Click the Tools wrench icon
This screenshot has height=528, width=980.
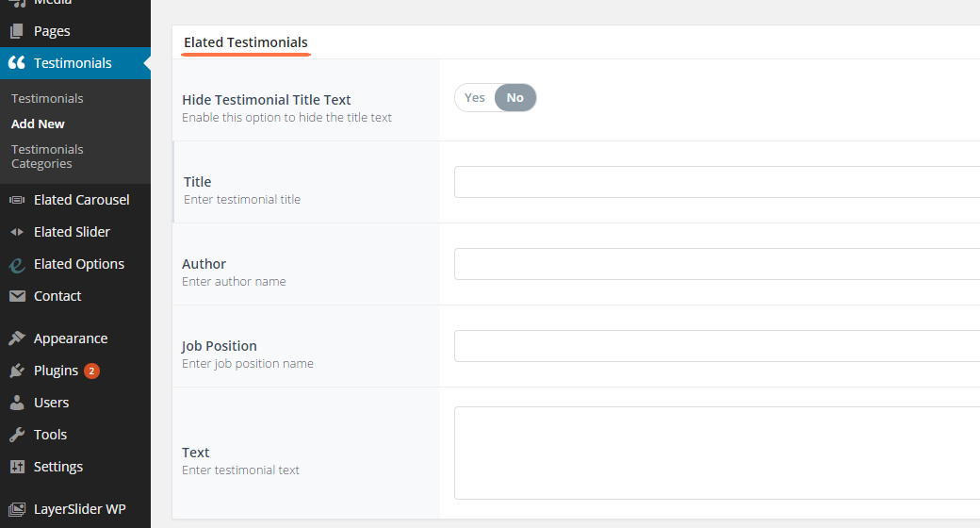click(17, 435)
